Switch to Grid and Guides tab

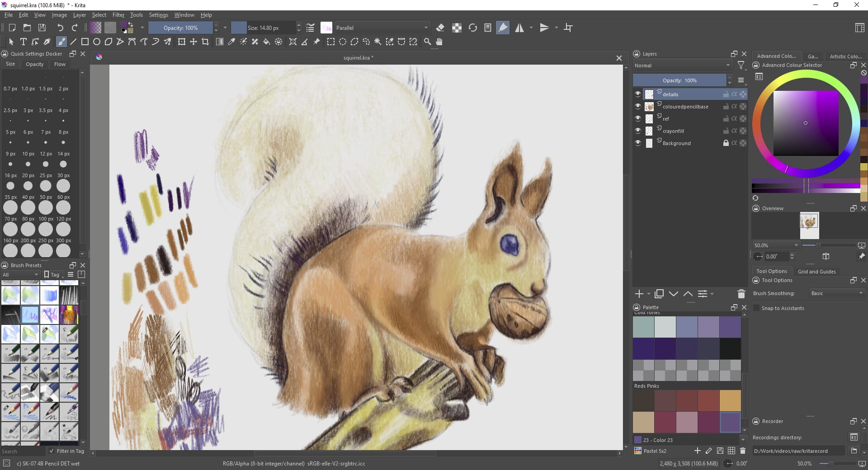[816, 271]
